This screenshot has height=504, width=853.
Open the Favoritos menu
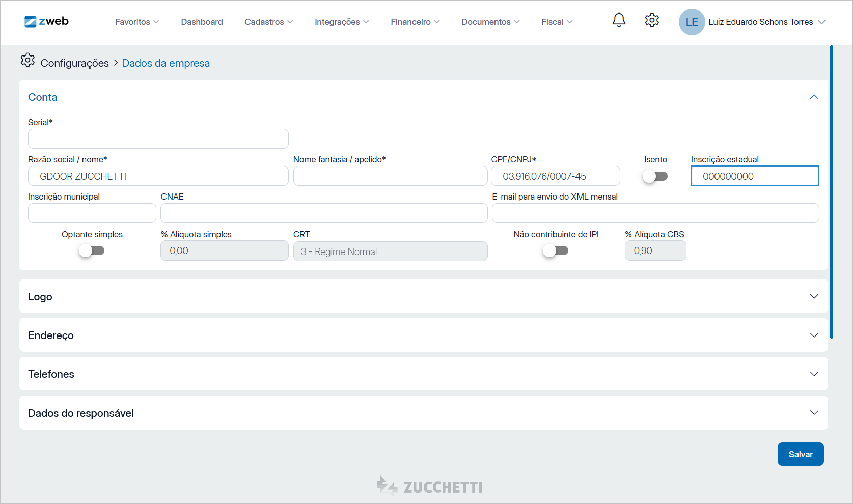click(137, 22)
